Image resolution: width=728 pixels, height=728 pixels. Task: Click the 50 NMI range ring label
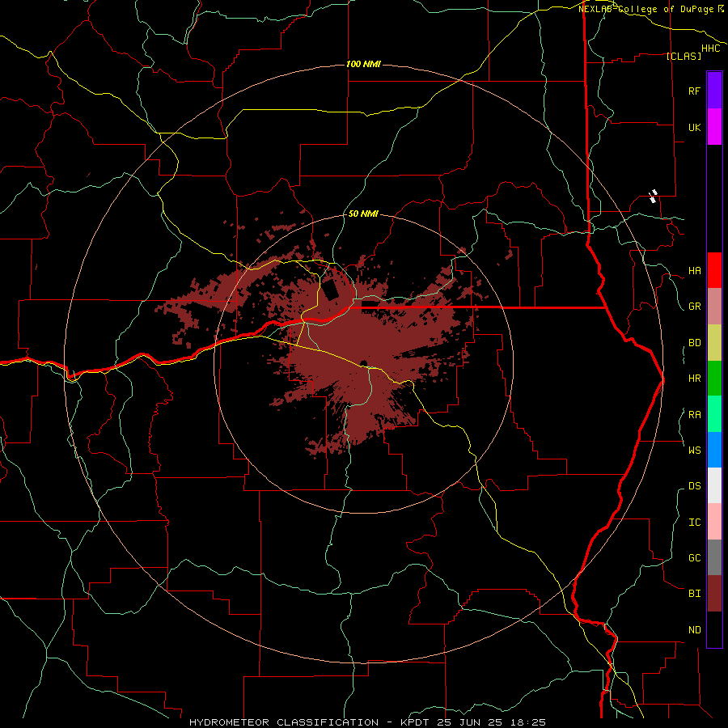point(363,214)
